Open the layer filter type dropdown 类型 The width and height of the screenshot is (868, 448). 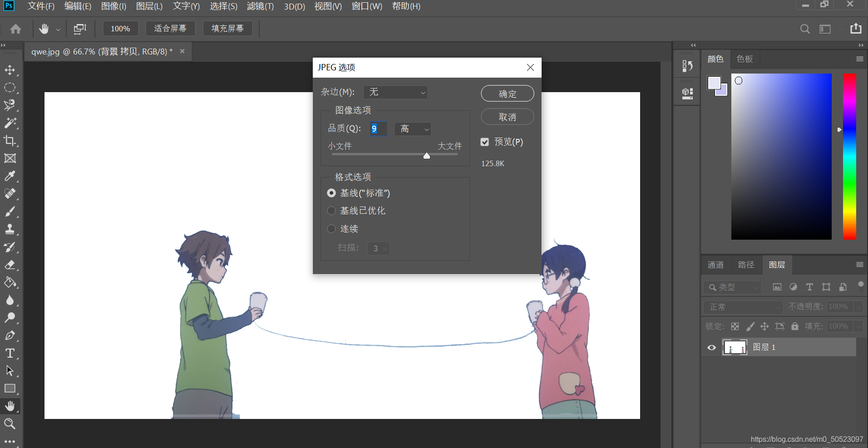[x=732, y=287]
